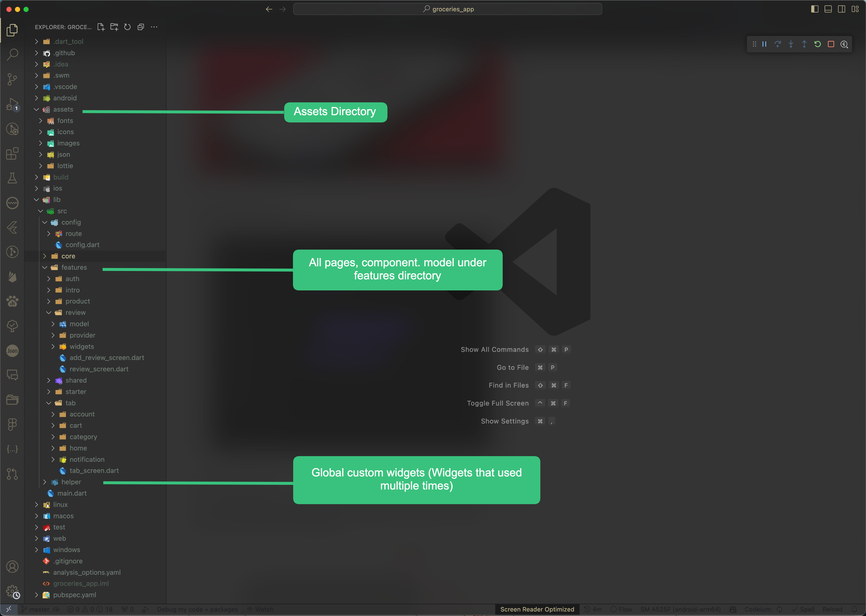Select device SM A525F in status bar

tap(680, 609)
